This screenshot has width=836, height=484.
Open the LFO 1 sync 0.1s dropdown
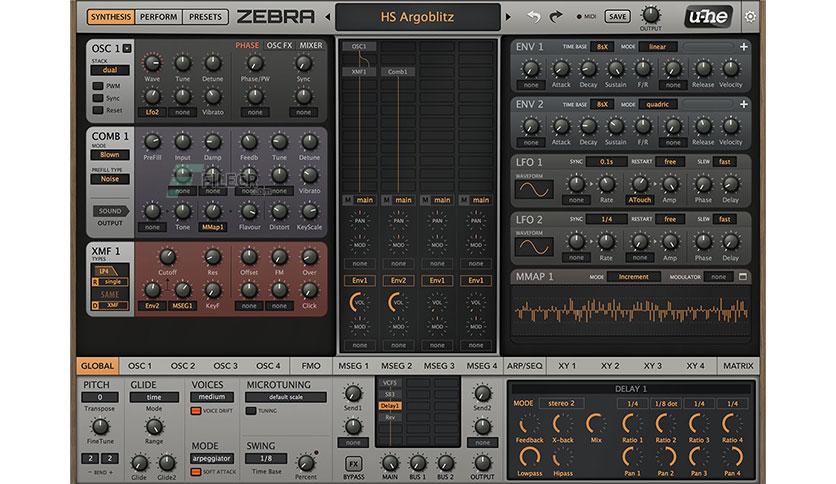click(x=606, y=162)
